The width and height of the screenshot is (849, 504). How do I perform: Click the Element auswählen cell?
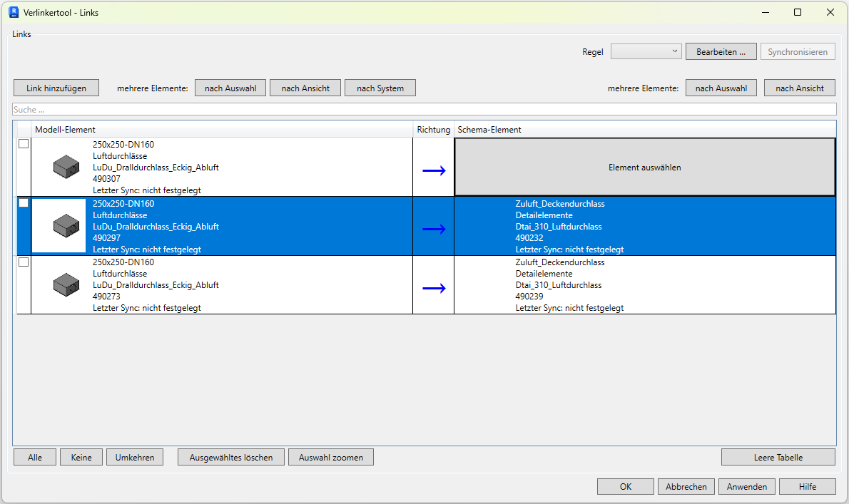644,168
